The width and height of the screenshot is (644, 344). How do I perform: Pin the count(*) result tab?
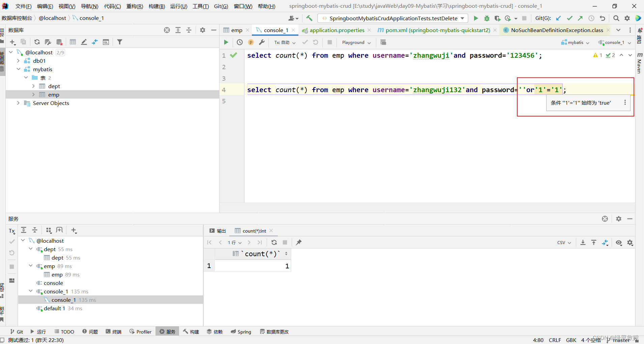pos(299,242)
